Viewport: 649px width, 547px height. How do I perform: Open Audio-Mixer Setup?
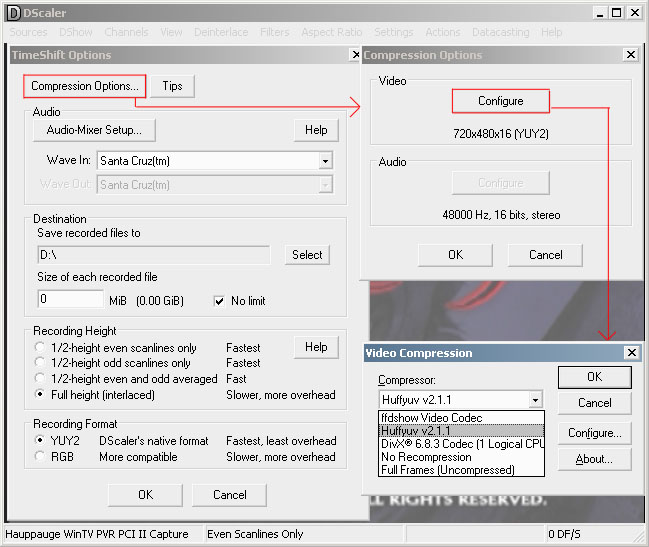[x=94, y=130]
